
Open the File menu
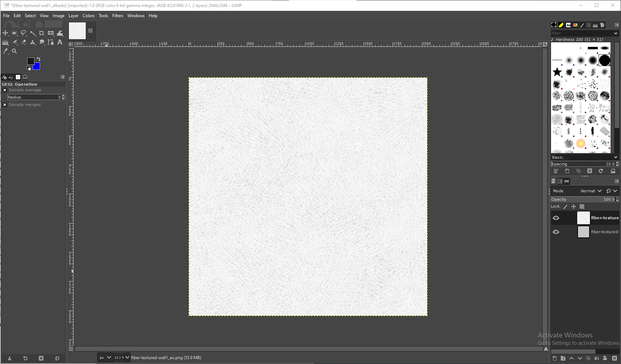click(x=6, y=16)
